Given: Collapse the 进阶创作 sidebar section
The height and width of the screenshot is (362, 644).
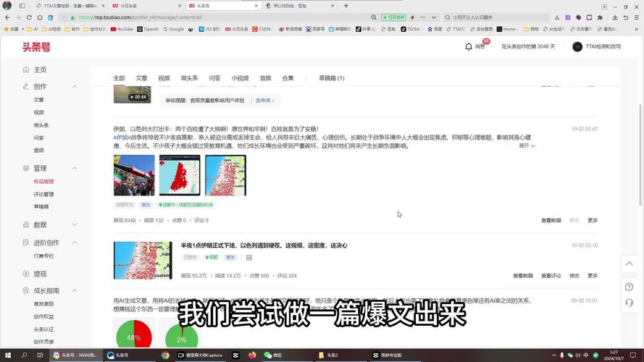Looking at the screenshot, I should (x=75, y=243).
